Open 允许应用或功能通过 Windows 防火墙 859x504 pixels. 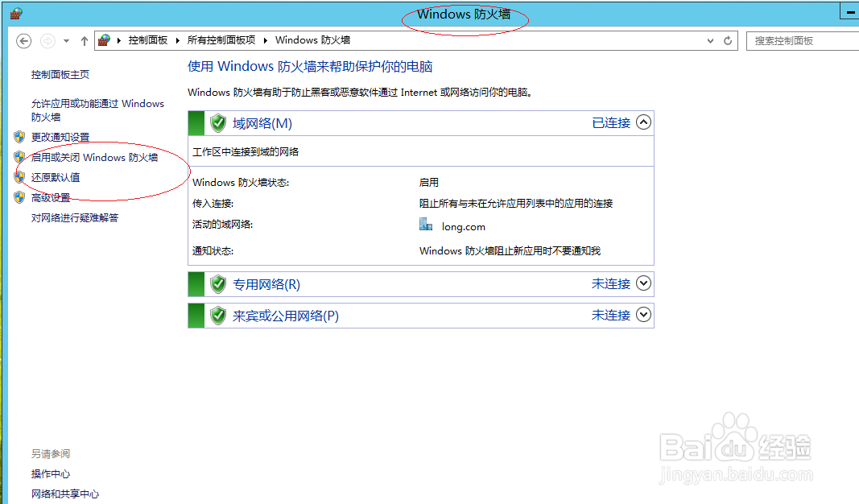click(x=97, y=110)
